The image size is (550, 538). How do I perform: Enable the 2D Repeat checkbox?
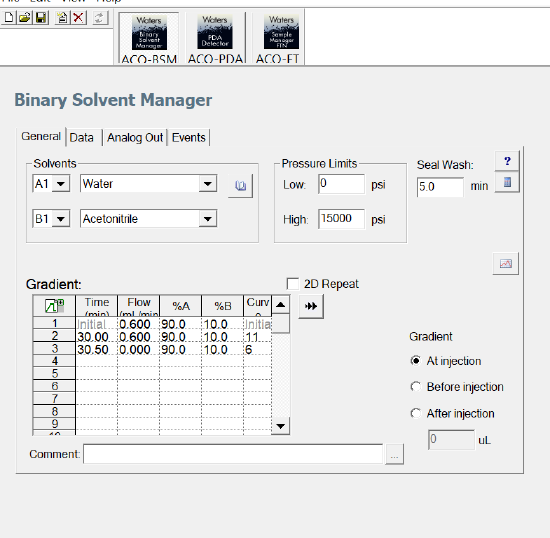(x=293, y=284)
